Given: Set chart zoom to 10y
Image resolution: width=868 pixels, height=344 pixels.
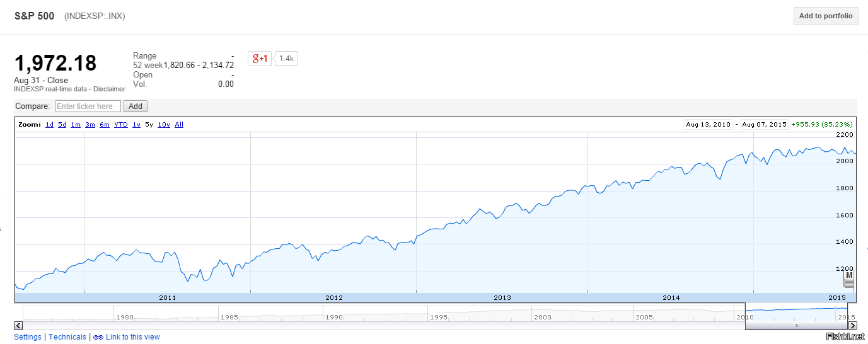Looking at the screenshot, I should point(164,125).
